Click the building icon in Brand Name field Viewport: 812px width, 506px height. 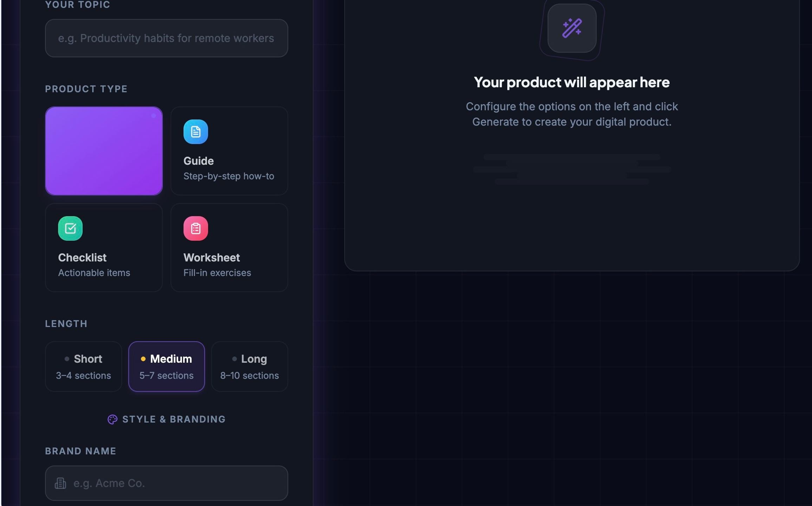click(60, 483)
